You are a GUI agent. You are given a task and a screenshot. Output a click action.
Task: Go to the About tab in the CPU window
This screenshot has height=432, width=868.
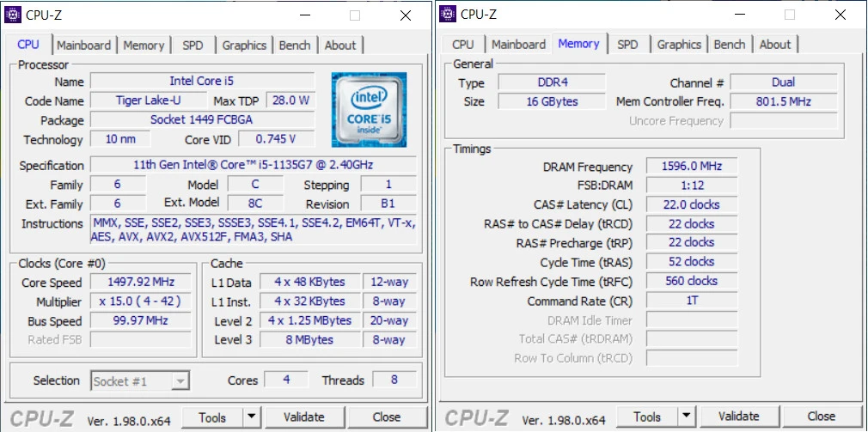(340, 46)
